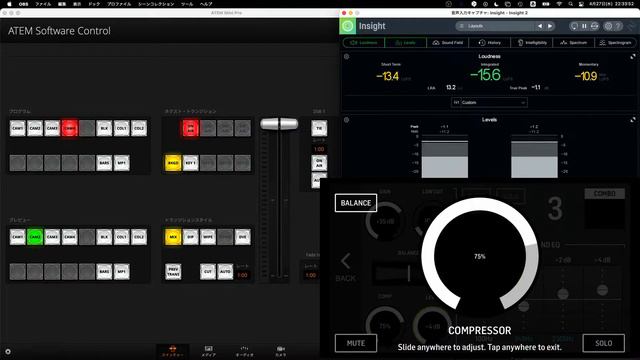640x360 pixels.
Task: Click the BALANCE button
Action: click(x=356, y=203)
